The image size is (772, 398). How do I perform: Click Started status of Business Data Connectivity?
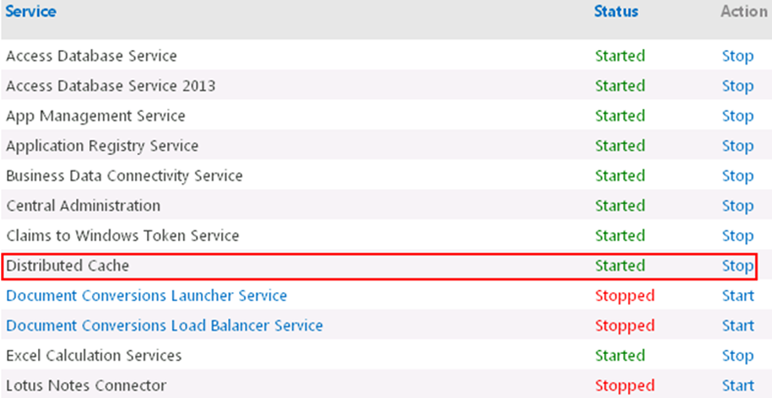pos(620,176)
